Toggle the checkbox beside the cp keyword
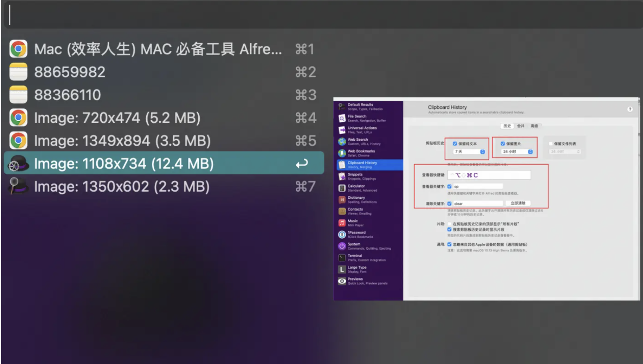The image size is (643, 364). pyautogui.click(x=449, y=186)
